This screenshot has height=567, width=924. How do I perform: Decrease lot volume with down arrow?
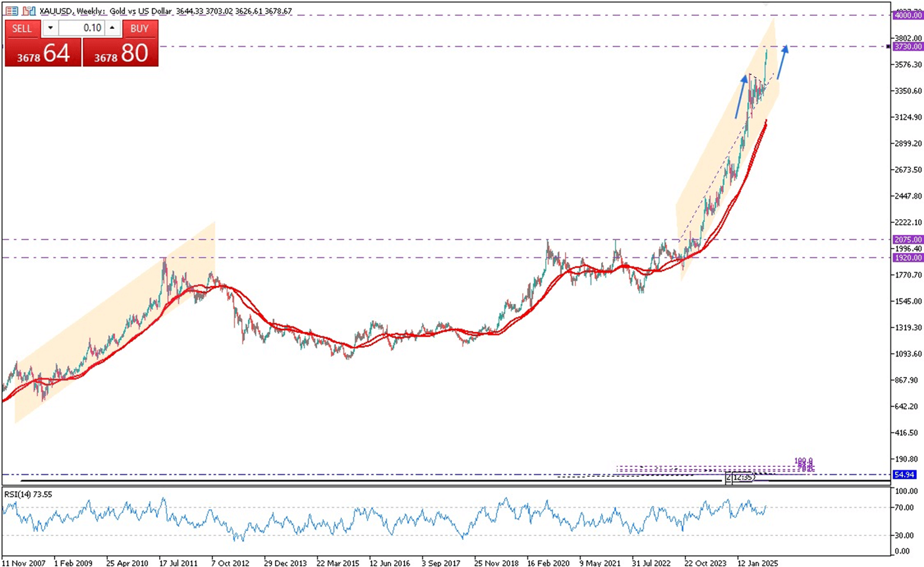[x=50, y=28]
